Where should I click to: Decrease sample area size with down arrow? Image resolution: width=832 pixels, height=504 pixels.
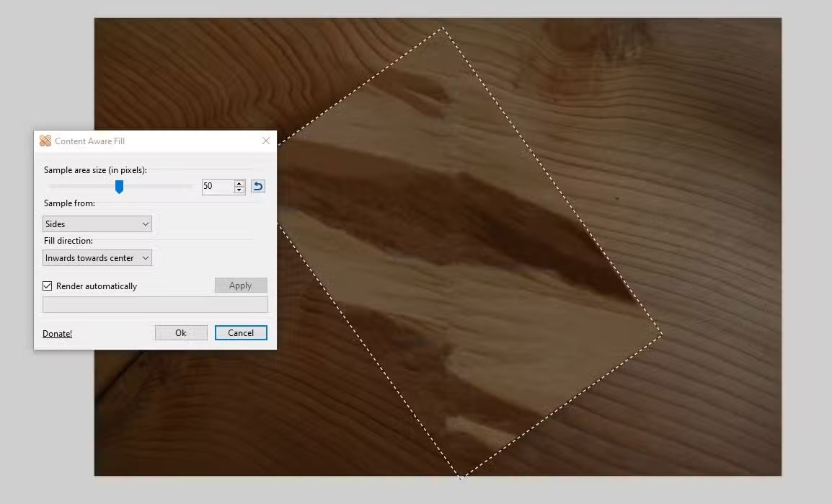(x=239, y=190)
